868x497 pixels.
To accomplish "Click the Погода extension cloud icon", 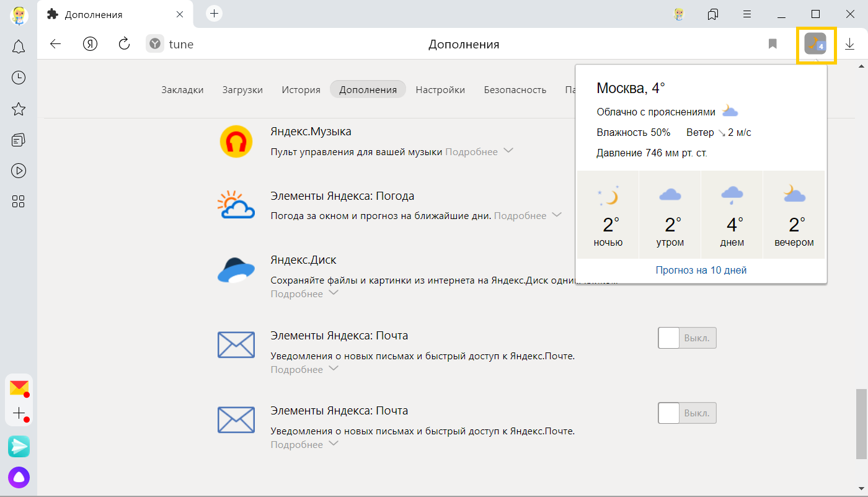I will pos(236,205).
